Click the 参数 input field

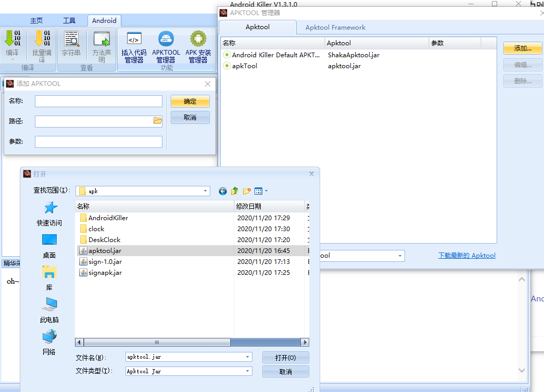pos(98,142)
